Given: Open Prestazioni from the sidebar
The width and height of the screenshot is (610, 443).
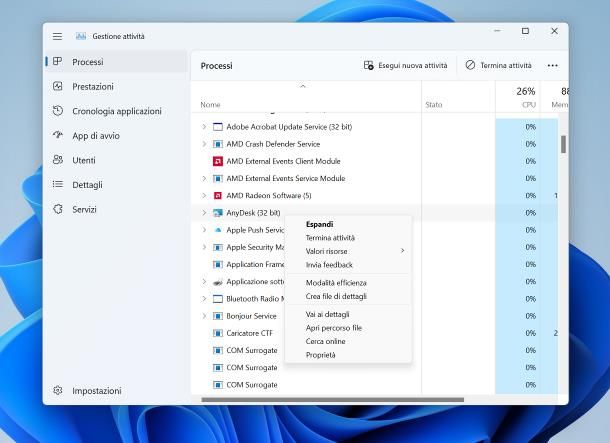Looking at the screenshot, I should [93, 86].
